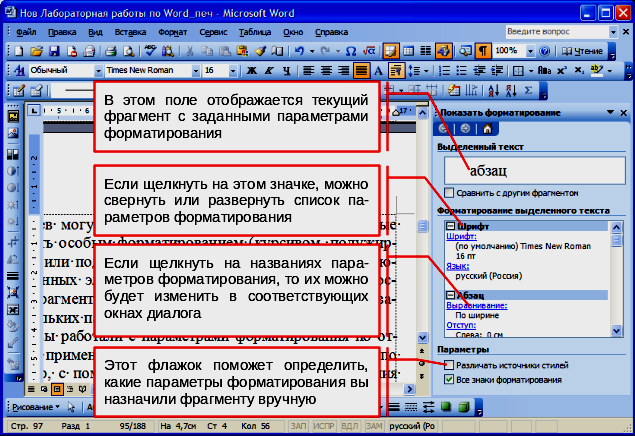Open equation editor square root icon

pyautogui.click(x=369, y=51)
